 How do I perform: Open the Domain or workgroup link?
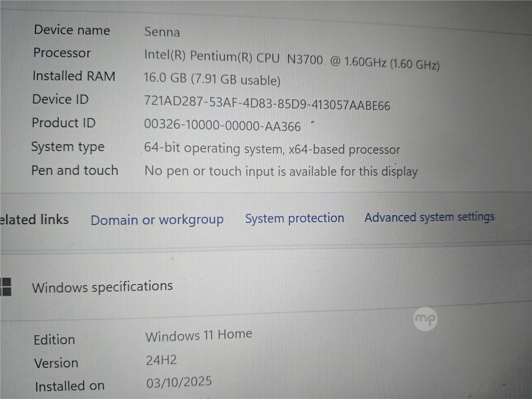pyautogui.click(x=157, y=219)
